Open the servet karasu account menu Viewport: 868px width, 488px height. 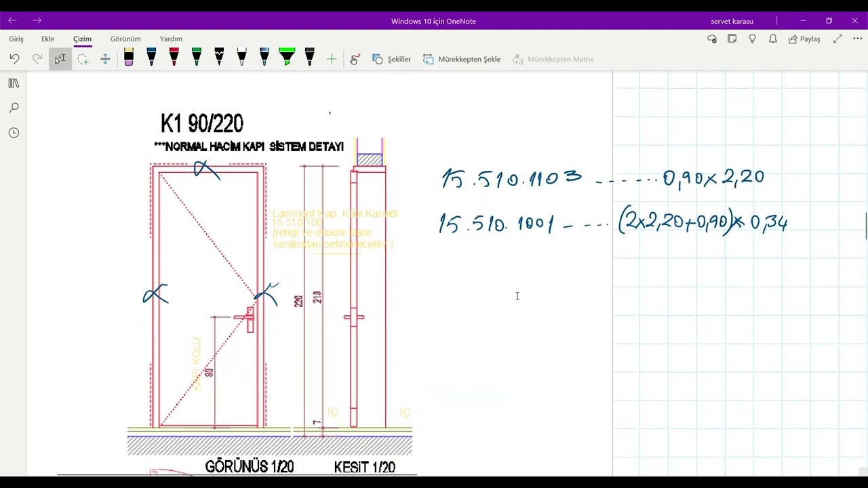[732, 21]
